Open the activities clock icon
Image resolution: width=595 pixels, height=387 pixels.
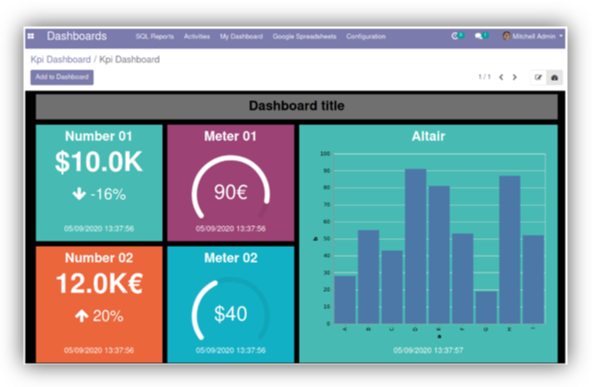click(x=455, y=36)
